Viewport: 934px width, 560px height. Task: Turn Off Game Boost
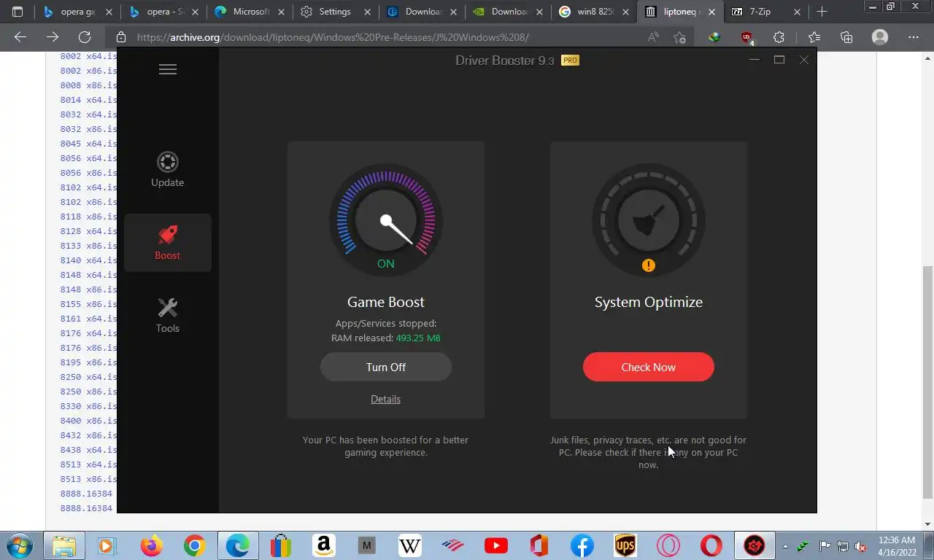[x=386, y=367]
